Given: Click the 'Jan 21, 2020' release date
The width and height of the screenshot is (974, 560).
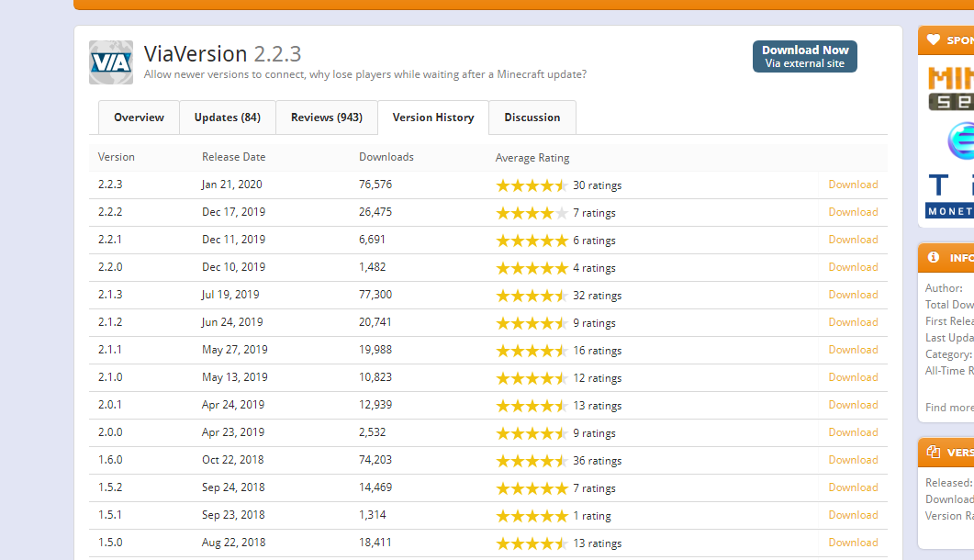Looking at the screenshot, I should point(231,185).
